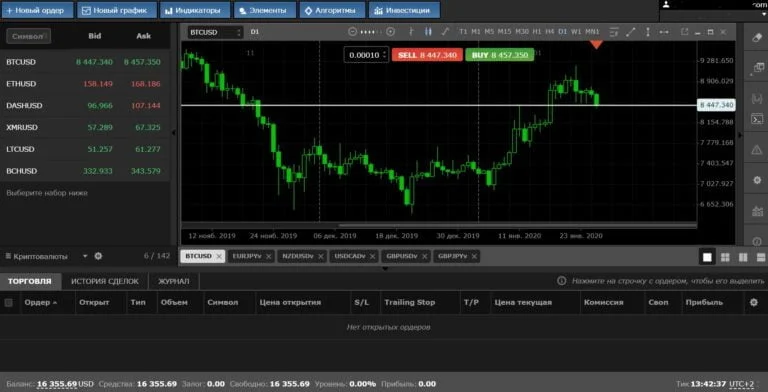The height and width of the screenshot is (392, 768).
Task: Zoom out chart with minus icon
Action: pos(352,32)
